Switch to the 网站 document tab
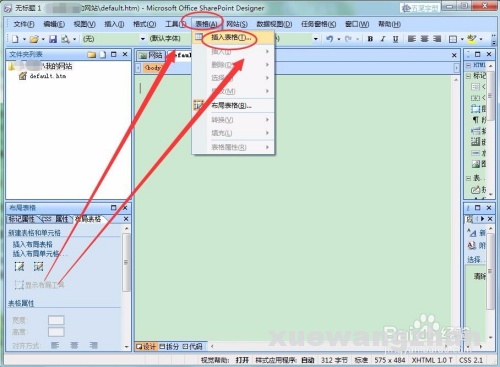The height and width of the screenshot is (367, 500). pos(151,55)
